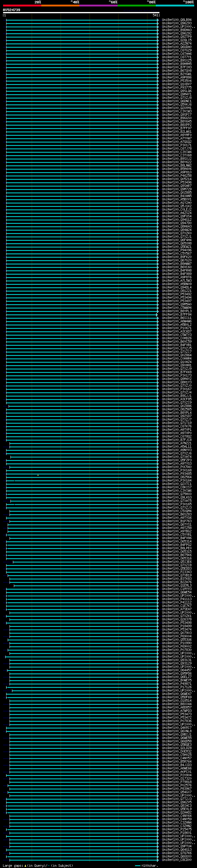Select UniRef100_C8KIS7 label

click(x=177, y=487)
